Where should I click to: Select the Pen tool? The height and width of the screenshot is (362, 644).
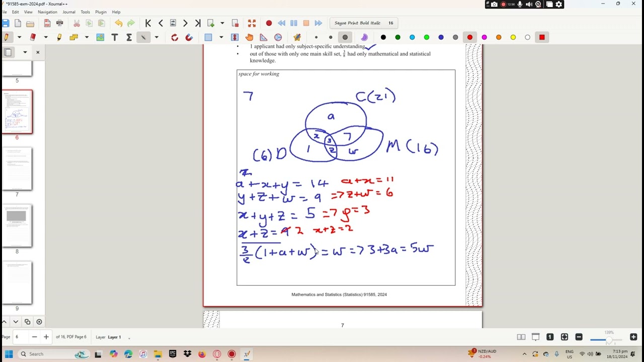point(7,37)
